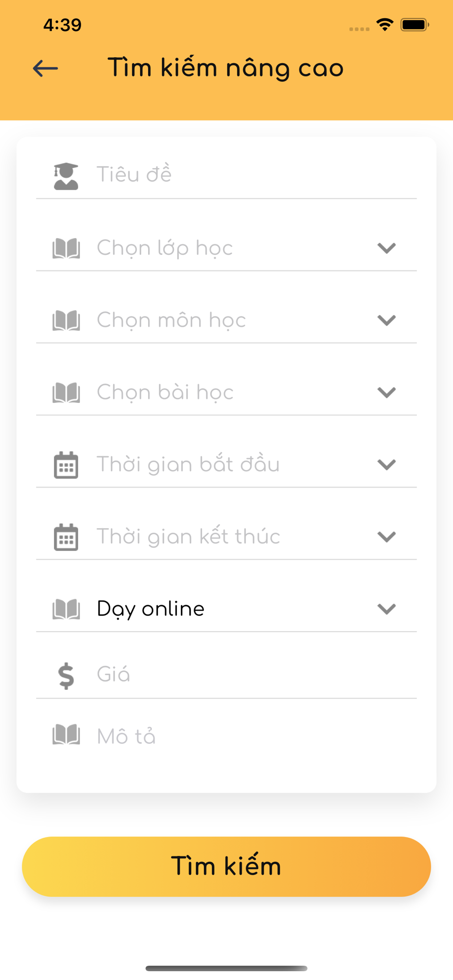This screenshot has height=980, width=453.
Task: Tap the calendar icon for Thời gian bắt đầu
Action: [x=66, y=465]
